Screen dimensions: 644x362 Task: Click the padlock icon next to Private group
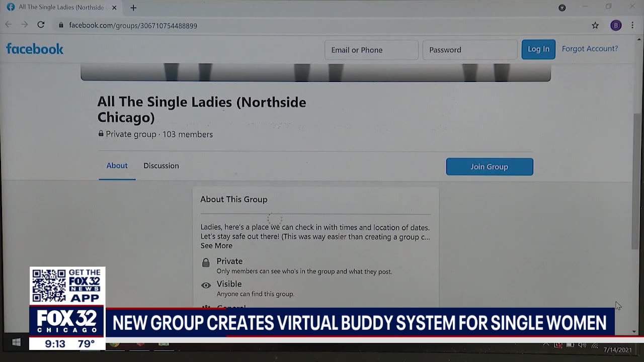101,134
